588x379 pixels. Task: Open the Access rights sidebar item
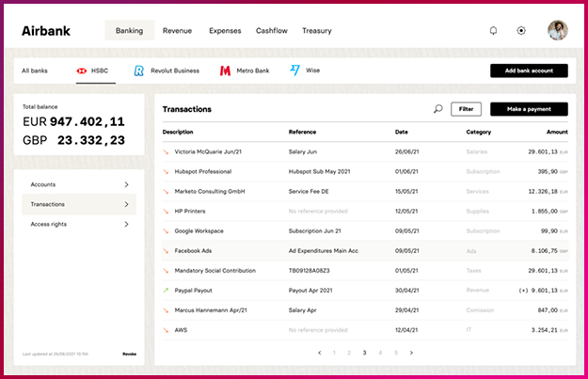point(79,224)
